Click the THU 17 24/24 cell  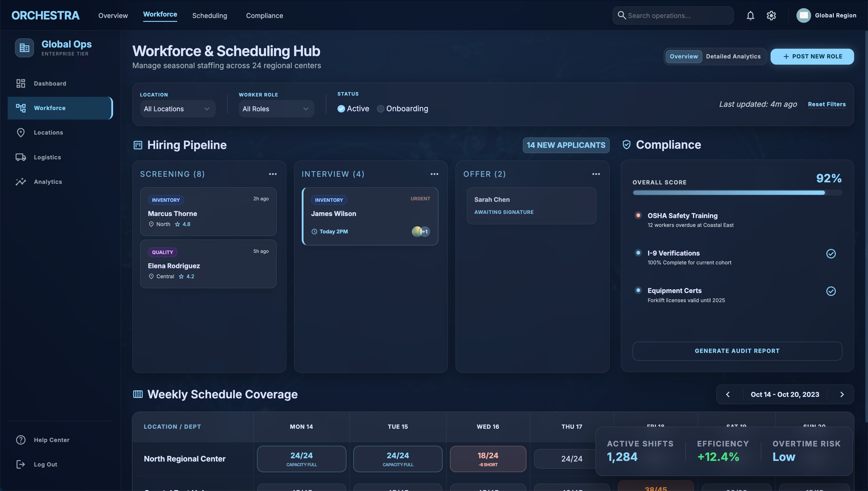point(565,459)
